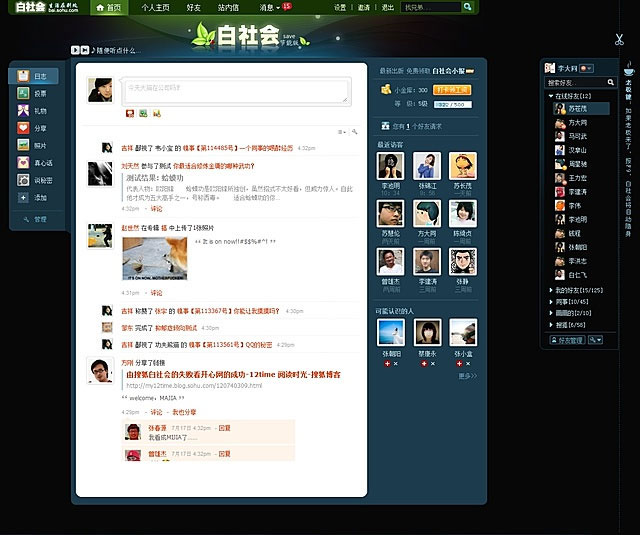Image resolution: width=640 pixels, height=535 pixels.
Task: Click 添加 plus icon to add app
Action: (23, 198)
